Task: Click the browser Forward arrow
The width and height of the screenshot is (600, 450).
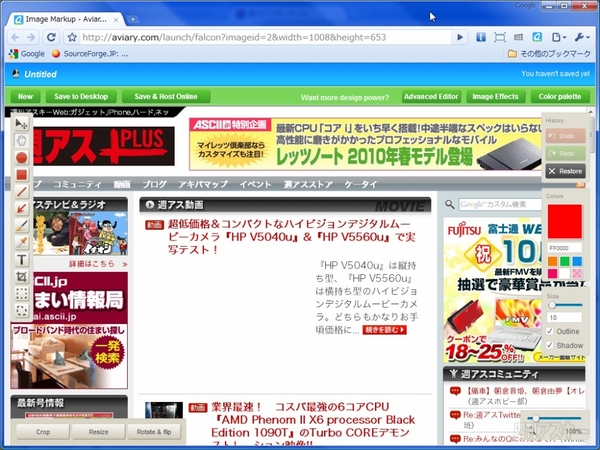Action: (31, 37)
